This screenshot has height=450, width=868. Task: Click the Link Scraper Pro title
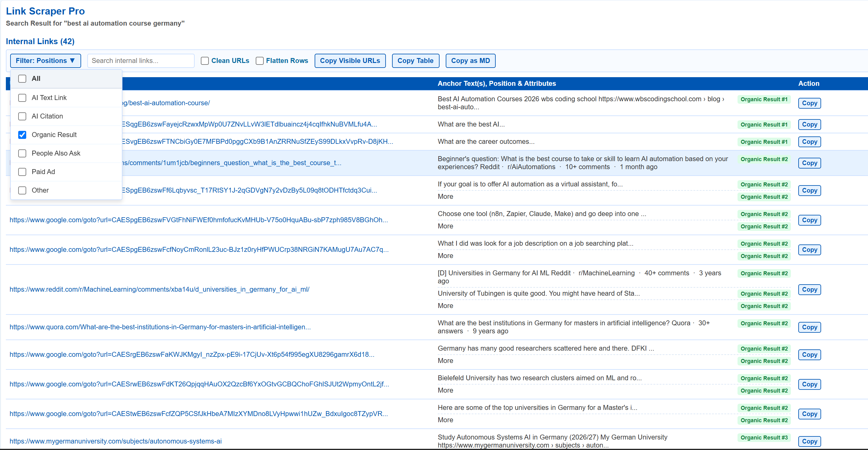[45, 11]
